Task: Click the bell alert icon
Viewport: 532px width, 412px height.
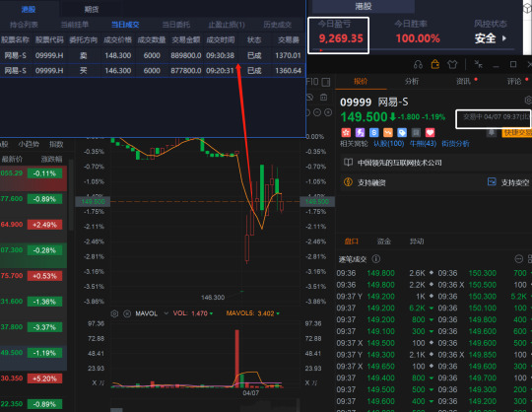Action: point(491,132)
